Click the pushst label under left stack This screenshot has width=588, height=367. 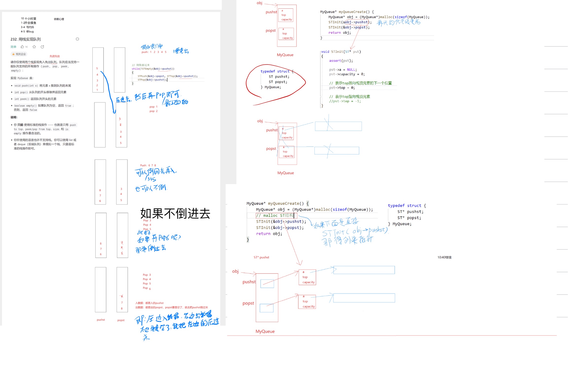[101, 320]
